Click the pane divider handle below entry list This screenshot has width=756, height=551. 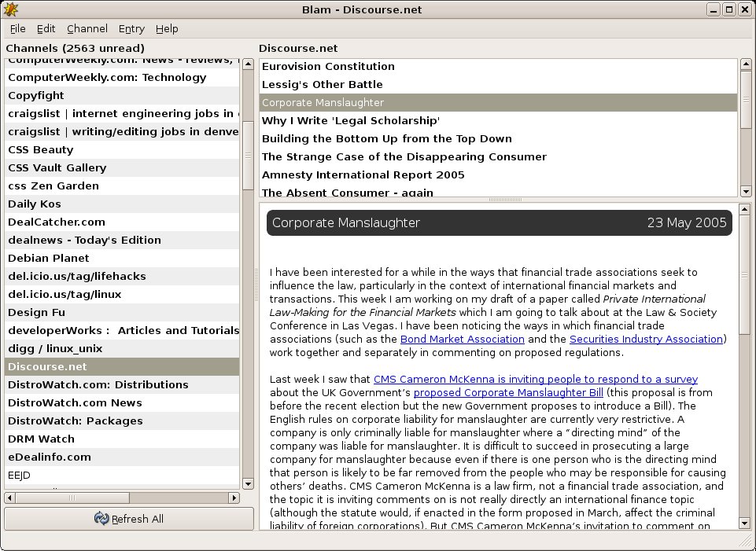coord(505,200)
